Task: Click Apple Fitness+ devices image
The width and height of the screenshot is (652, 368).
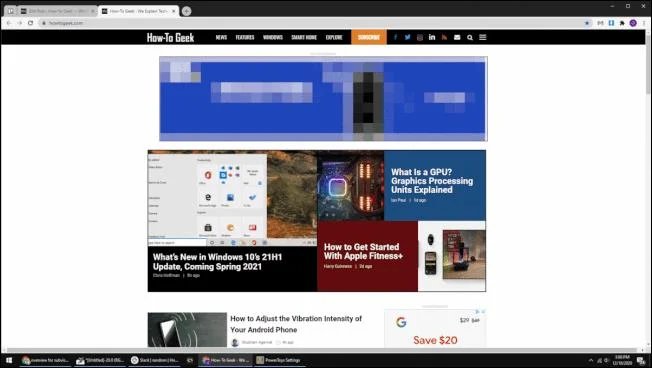Action: [452, 256]
